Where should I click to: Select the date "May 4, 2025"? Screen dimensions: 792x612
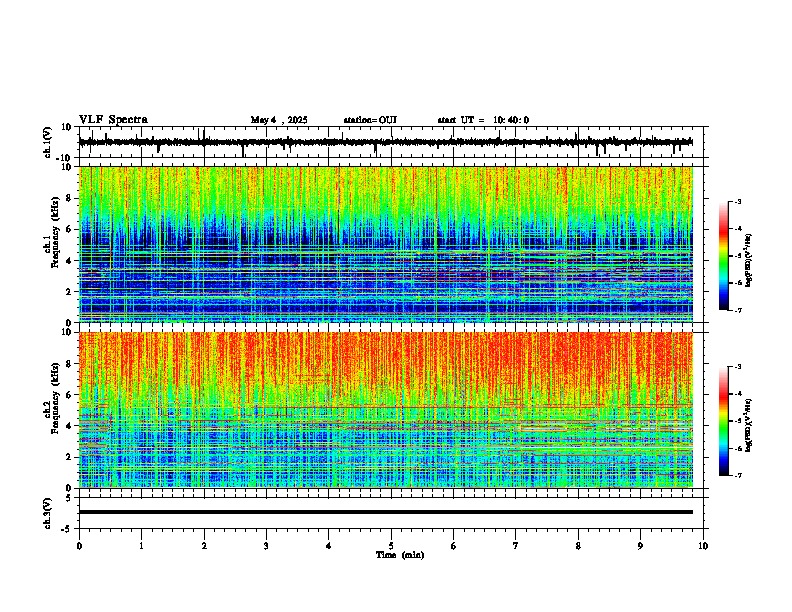pos(279,120)
